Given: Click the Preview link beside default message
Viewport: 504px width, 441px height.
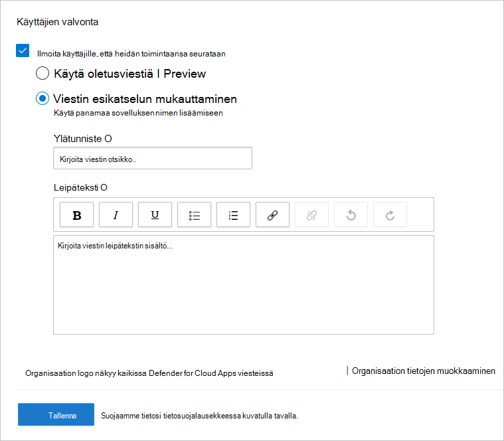Looking at the screenshot, I should [185, 74].
